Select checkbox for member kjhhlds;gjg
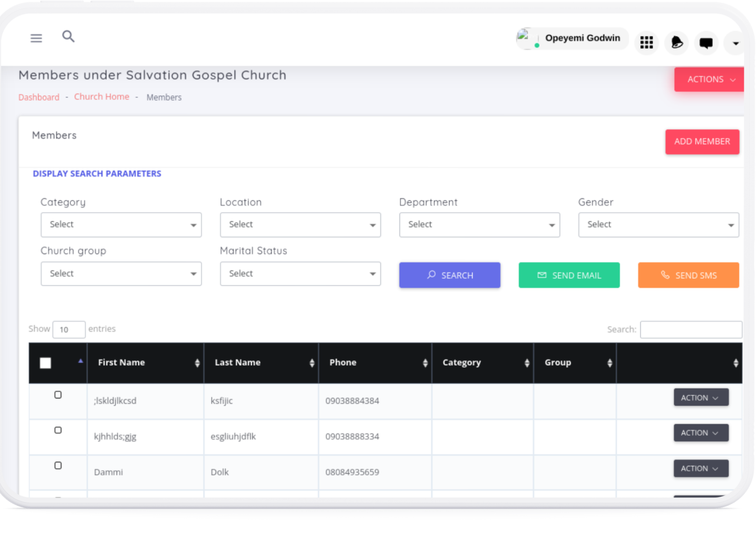The height and width of the screenshot is (536, 756). click(58, 430)
